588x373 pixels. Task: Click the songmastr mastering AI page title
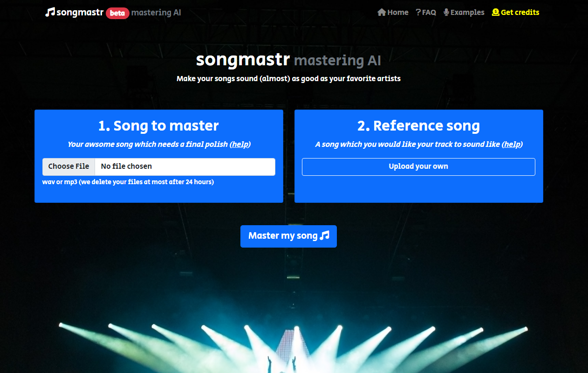(288, 60)
